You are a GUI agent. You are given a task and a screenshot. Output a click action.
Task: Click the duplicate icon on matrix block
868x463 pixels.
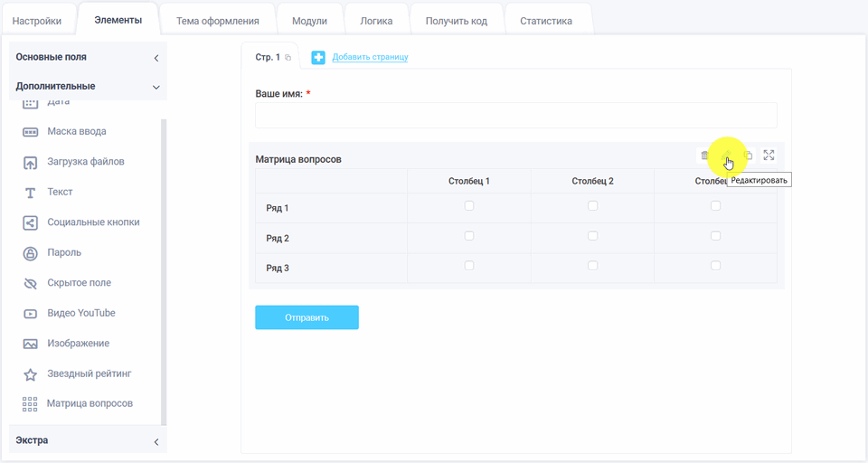[x=748, y=156]
